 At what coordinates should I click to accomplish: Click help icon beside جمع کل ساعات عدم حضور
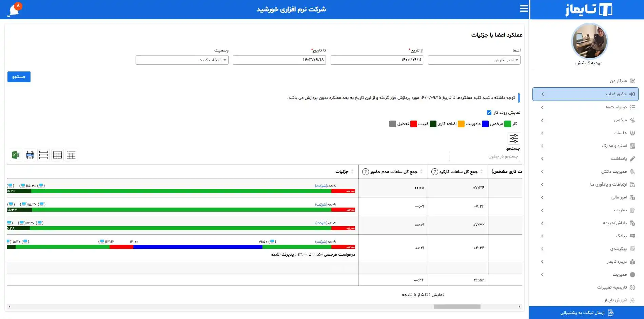pyautogui.click(x=365, y=172)
